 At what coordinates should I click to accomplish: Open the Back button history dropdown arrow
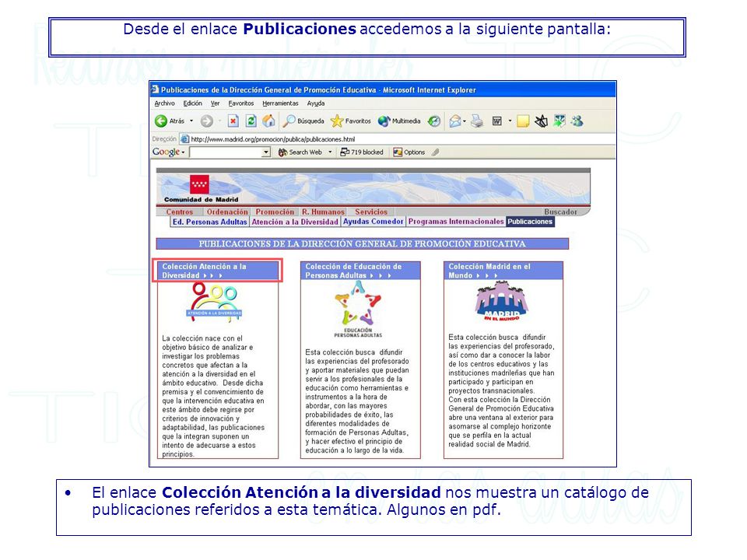pos(191,121)
